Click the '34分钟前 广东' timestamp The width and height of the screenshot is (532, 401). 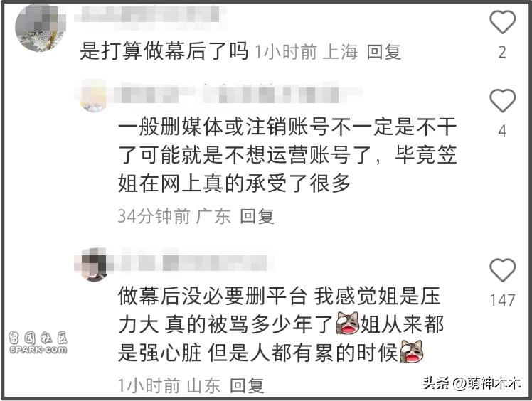[x=174, y=216]
